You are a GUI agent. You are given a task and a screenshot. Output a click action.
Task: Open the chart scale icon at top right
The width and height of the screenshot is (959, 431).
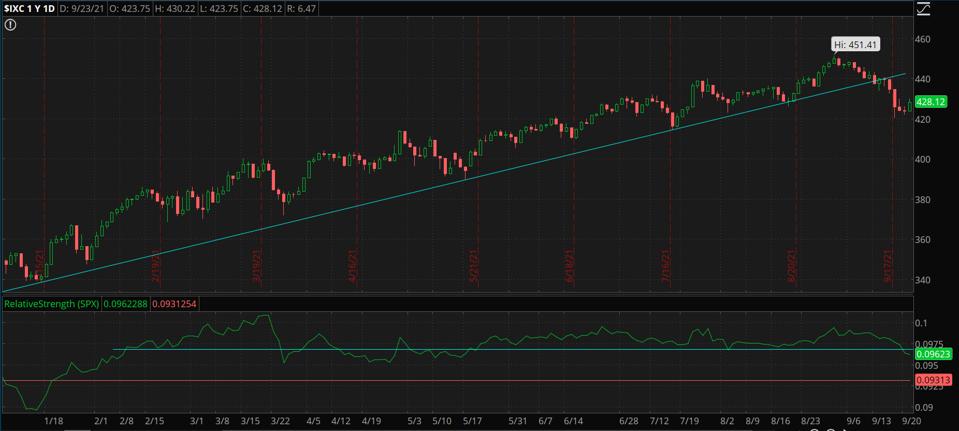click(x=923, y=10)
